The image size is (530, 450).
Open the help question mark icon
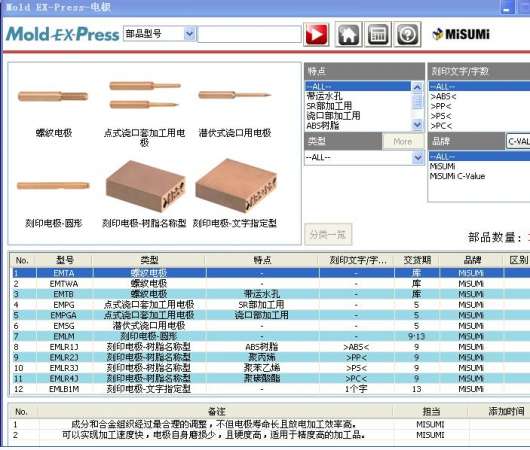408,34
